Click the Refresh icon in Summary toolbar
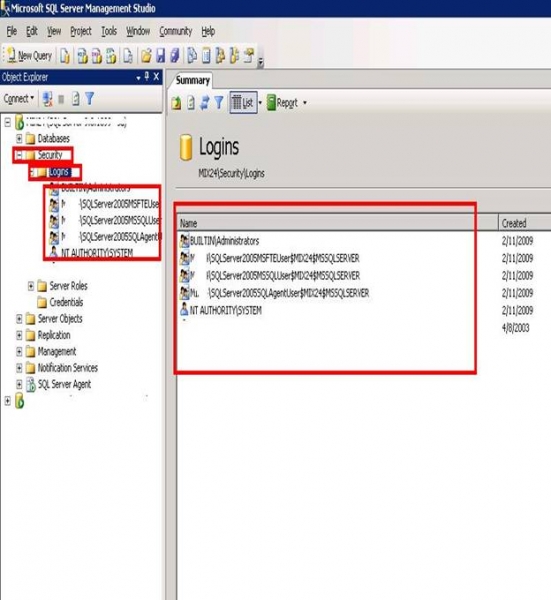Viewport: 551px width, 600px height. [191, 103]
